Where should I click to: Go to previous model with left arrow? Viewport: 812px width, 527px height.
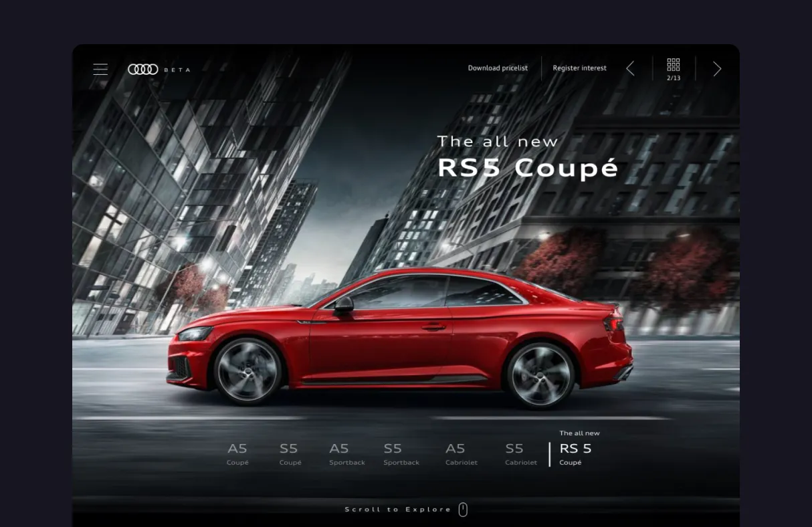(x=630, y=69)
